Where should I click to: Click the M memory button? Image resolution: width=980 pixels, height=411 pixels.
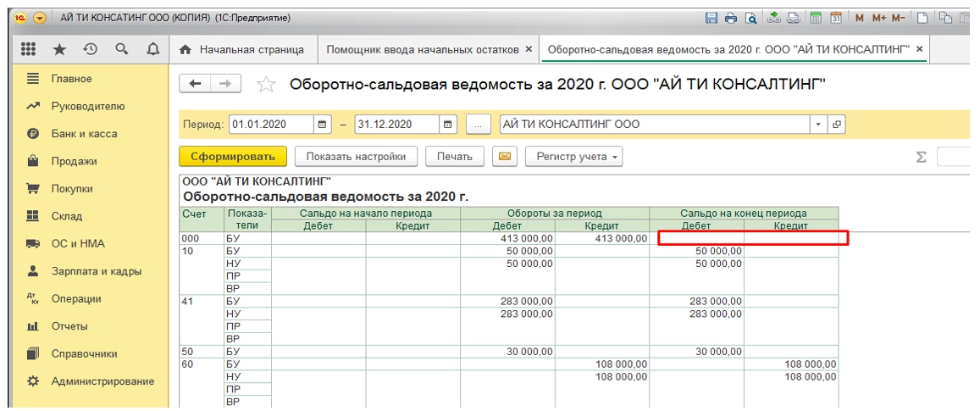click(859, 18)
